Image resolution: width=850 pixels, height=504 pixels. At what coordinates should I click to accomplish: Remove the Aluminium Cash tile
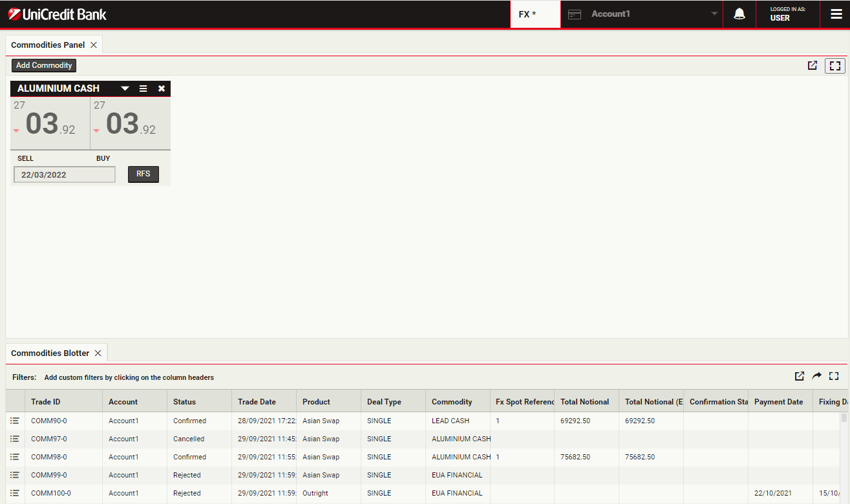pos(162,89)
